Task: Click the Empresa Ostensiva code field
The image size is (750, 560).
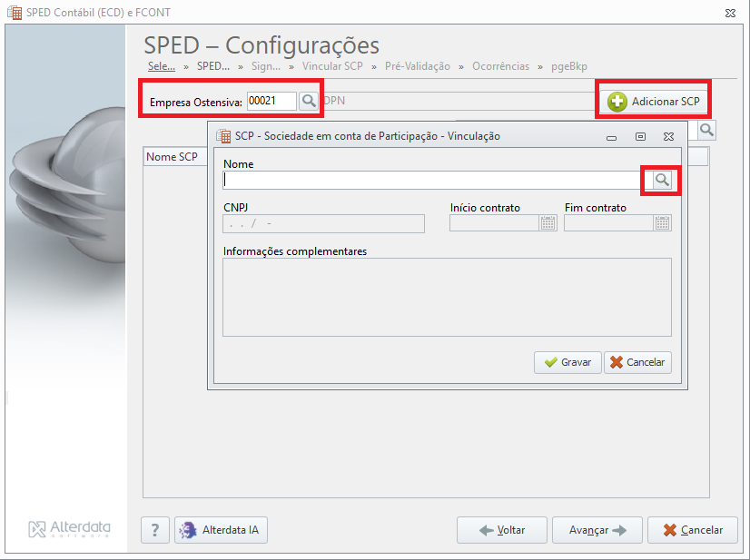Action: [271, 101]
